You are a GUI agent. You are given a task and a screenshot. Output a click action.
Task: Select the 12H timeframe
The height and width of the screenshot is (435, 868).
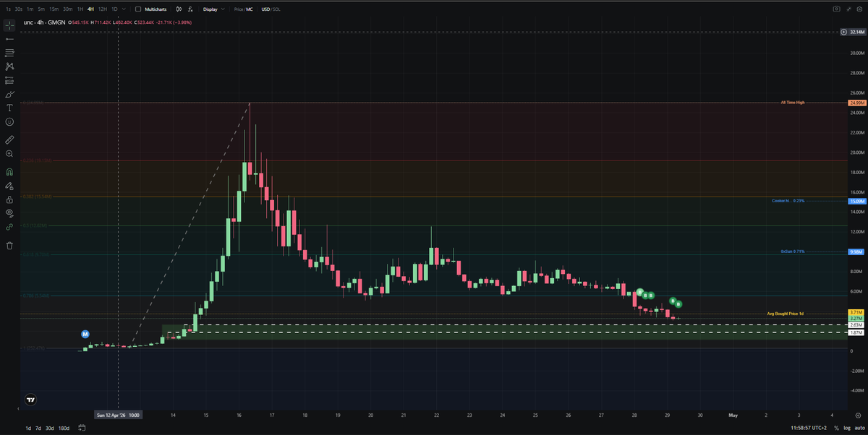pyautogui.click(x=103, y=9)
